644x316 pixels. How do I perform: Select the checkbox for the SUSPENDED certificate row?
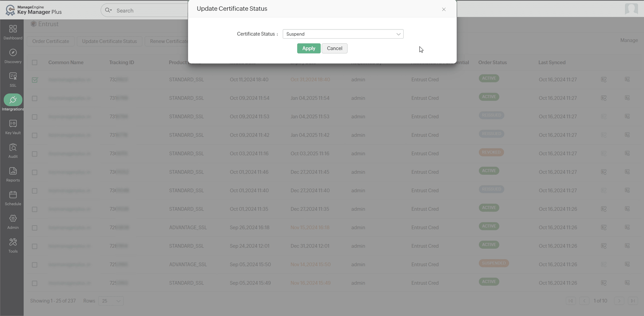click(x=34, y=265)
